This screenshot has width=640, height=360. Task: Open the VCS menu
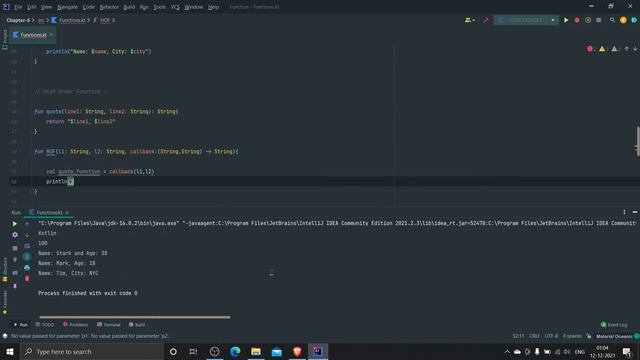coord(175,7)
